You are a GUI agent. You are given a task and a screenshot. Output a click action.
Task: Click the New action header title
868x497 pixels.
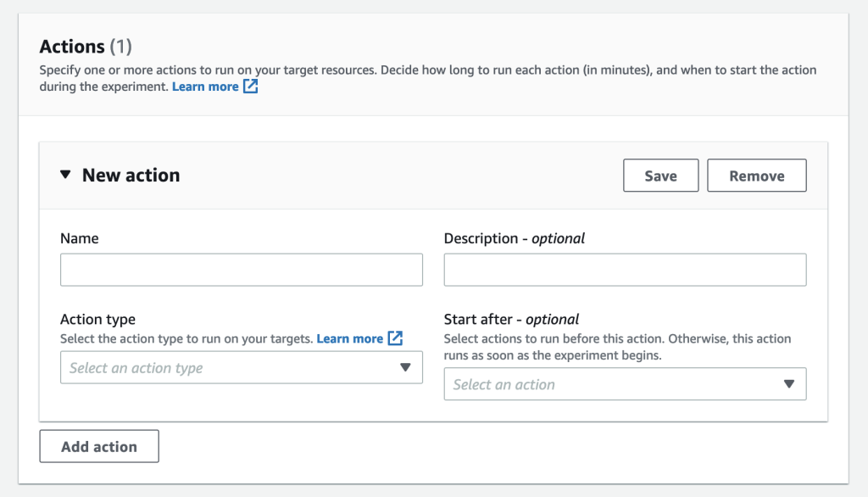(x=131, y=175)
